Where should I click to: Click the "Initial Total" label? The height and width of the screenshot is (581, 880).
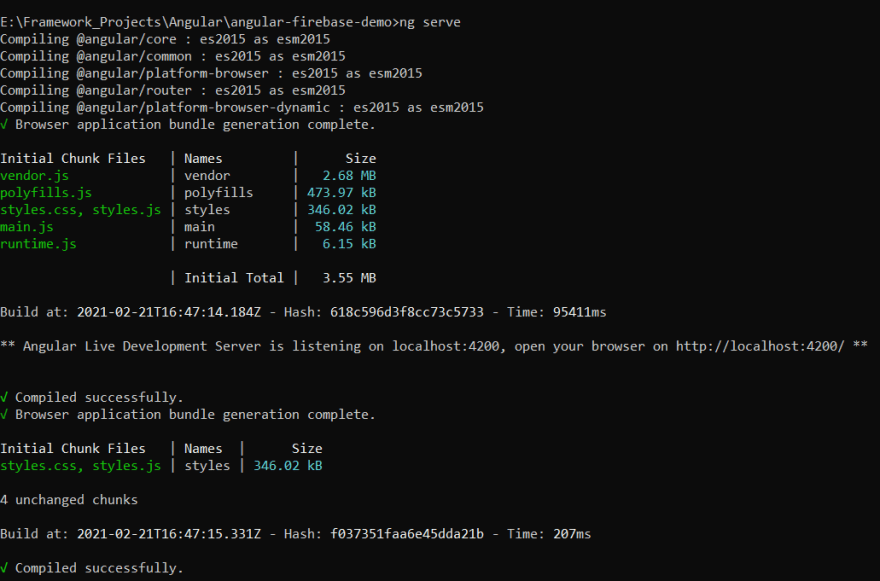point(234,278)
